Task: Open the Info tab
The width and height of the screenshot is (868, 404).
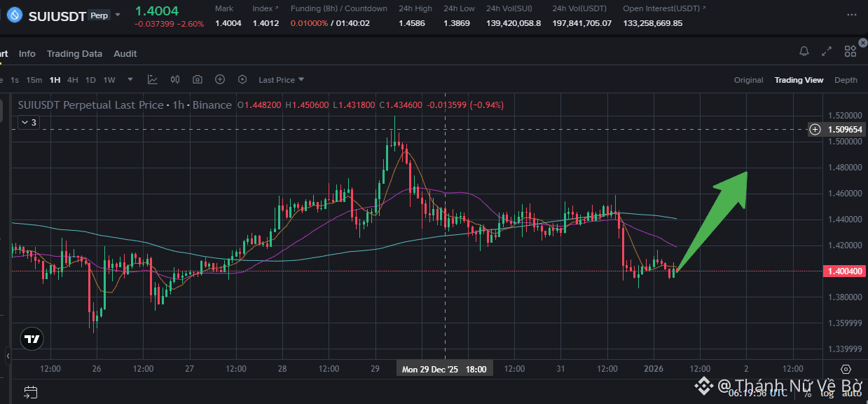Action: pyautogui.click(x=27, y=53)
